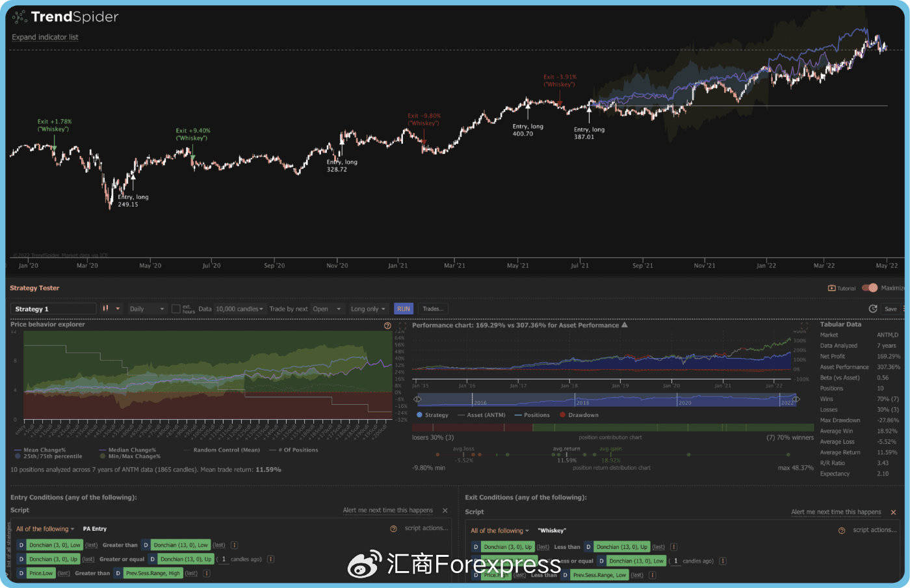Click the candles ago number field in exit conditions

pyautogui.click(x=675, y=561)
